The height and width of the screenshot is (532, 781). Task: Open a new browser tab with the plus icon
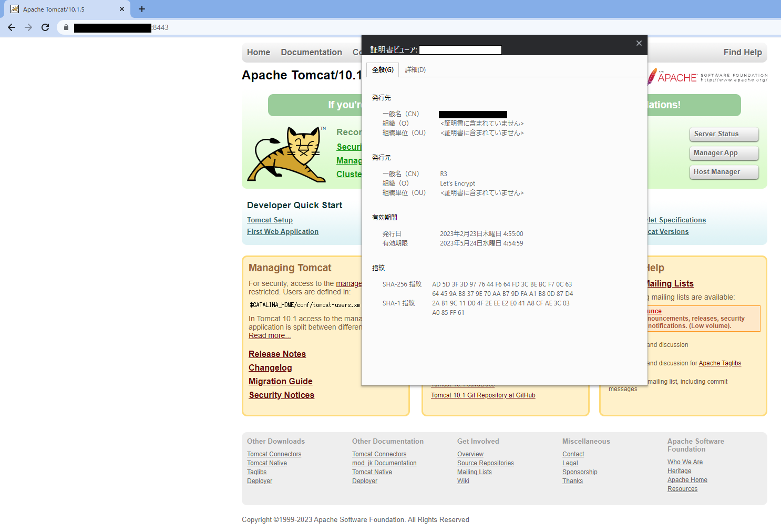[x=141, y=9]
